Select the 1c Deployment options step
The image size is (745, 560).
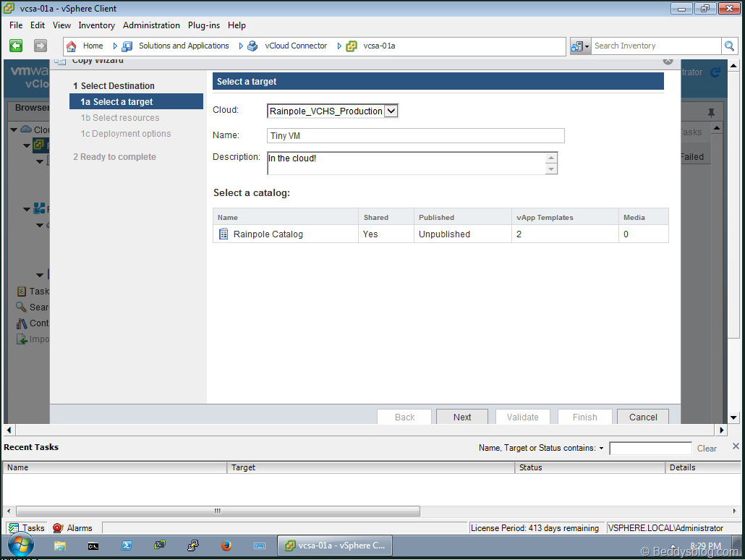click(125, 134)
